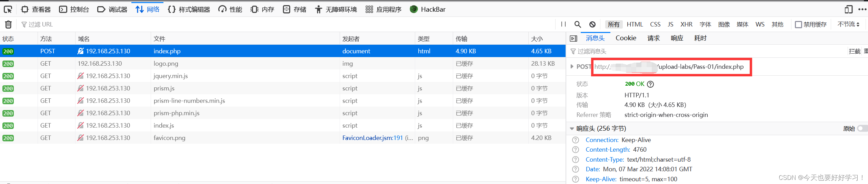Click the responsive design mode icon
The image size is (868, 184).
848,9
